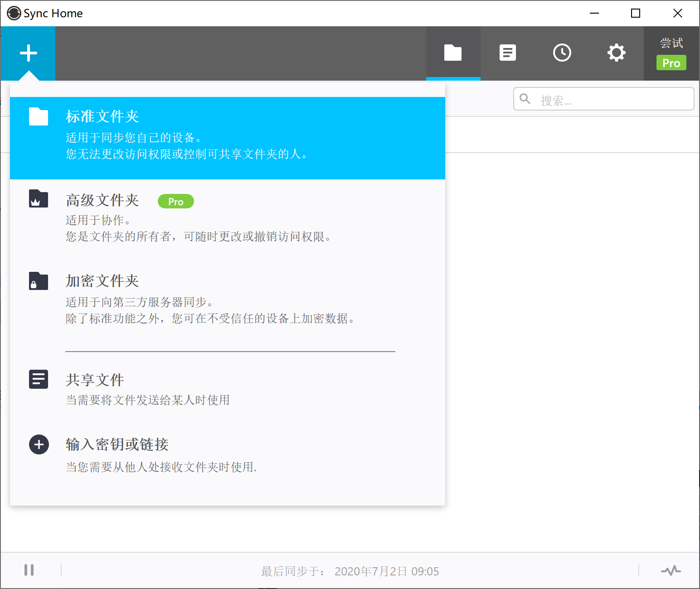The image size is (700, 589).
Task: Maximize the Sync Home window
Action: pos(636,13)
